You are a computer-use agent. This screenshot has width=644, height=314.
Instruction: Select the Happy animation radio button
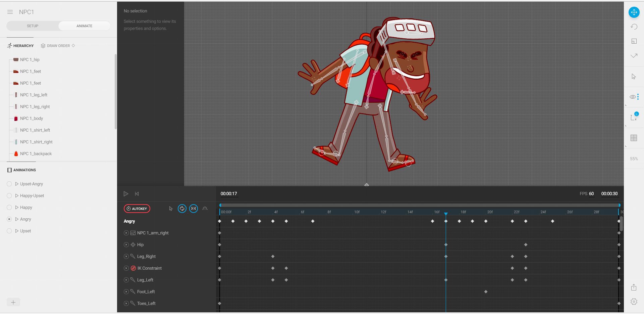tap(9, 208)
